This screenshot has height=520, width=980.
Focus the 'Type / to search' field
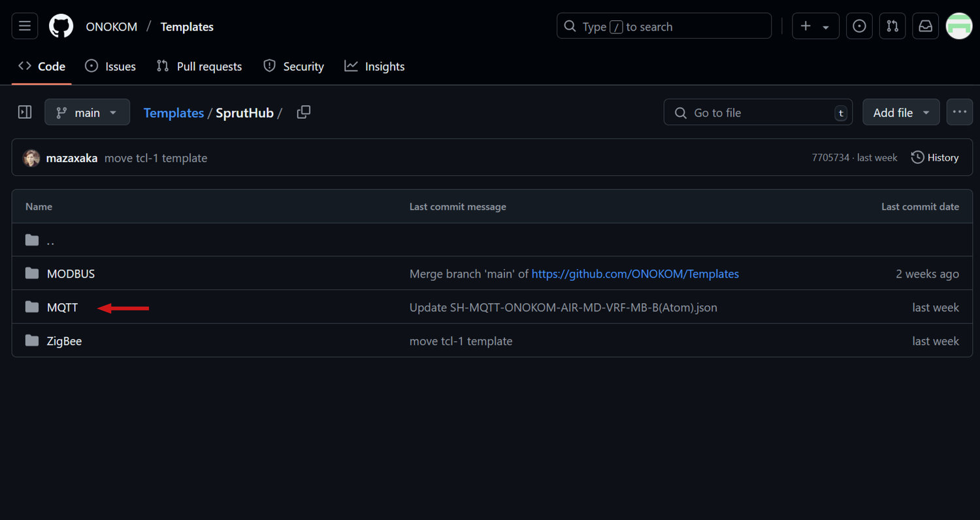664,26
